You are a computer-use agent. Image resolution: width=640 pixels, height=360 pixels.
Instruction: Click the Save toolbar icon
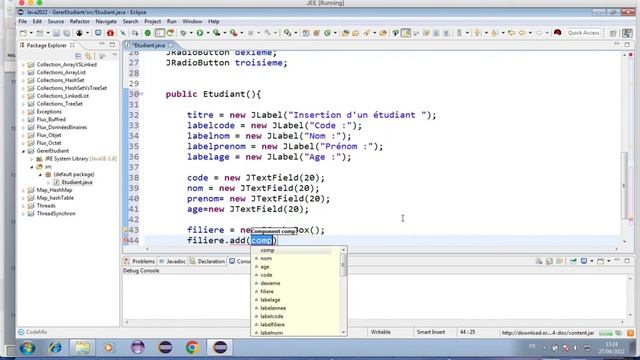coord(56,33)
